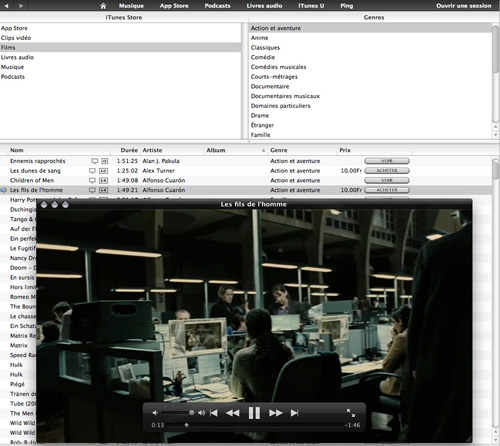Select the Classiques genre

[370, 48]
